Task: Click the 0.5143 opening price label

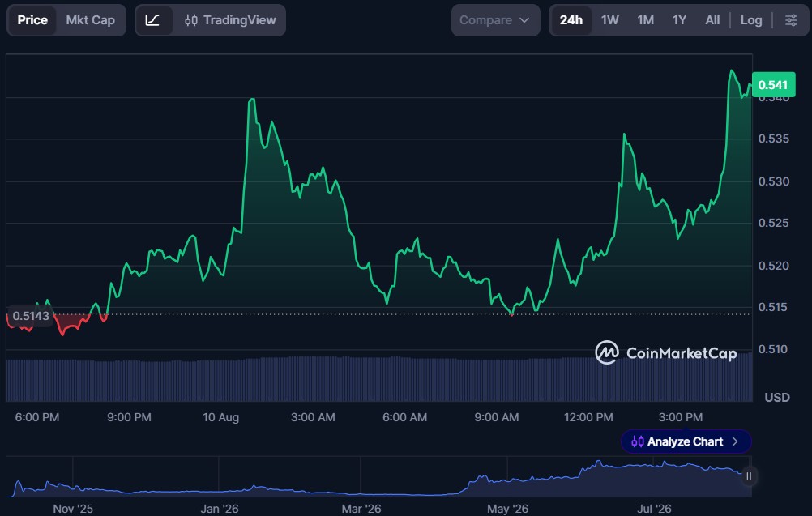Action: click(x=31, y=316)
